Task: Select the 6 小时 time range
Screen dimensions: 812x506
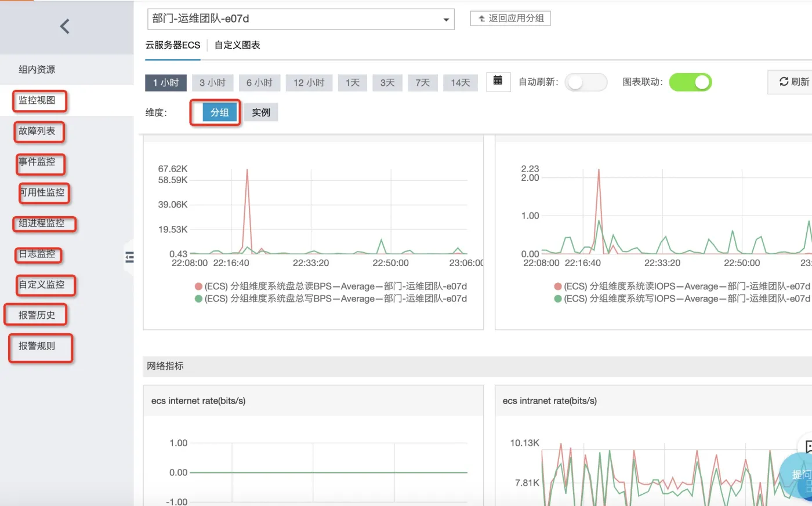Action: coord(259,83)
